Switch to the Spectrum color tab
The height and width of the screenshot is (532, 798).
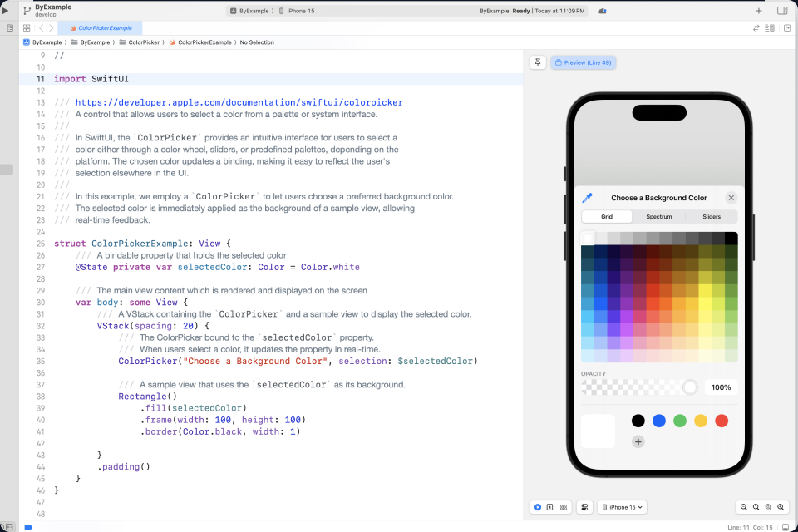pos(659,216)
